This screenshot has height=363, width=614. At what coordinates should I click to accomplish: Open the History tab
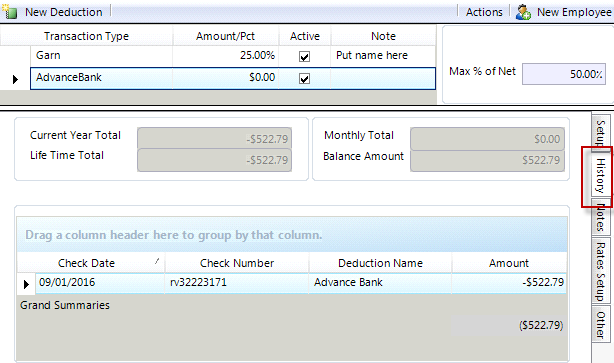600,175
